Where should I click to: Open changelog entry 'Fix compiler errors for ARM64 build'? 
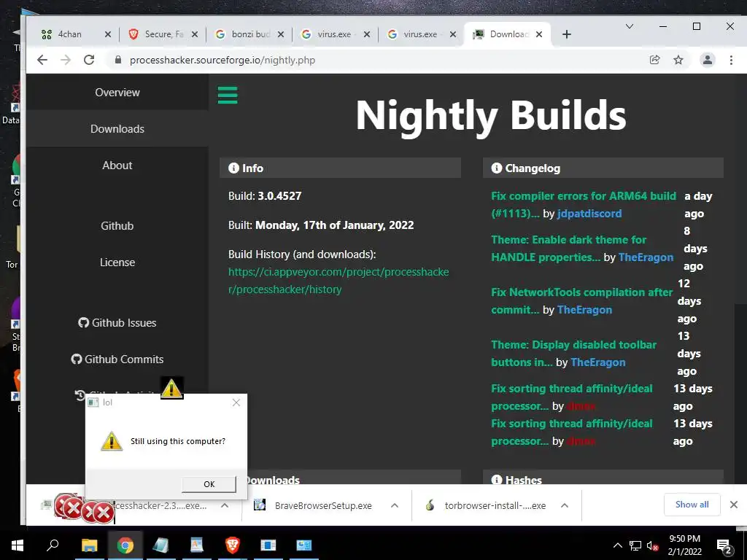coord(584,204)
